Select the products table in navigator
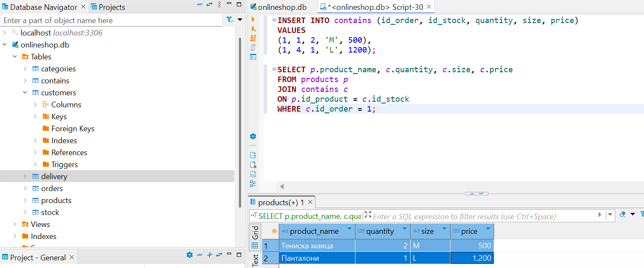 tap(56, 200)
